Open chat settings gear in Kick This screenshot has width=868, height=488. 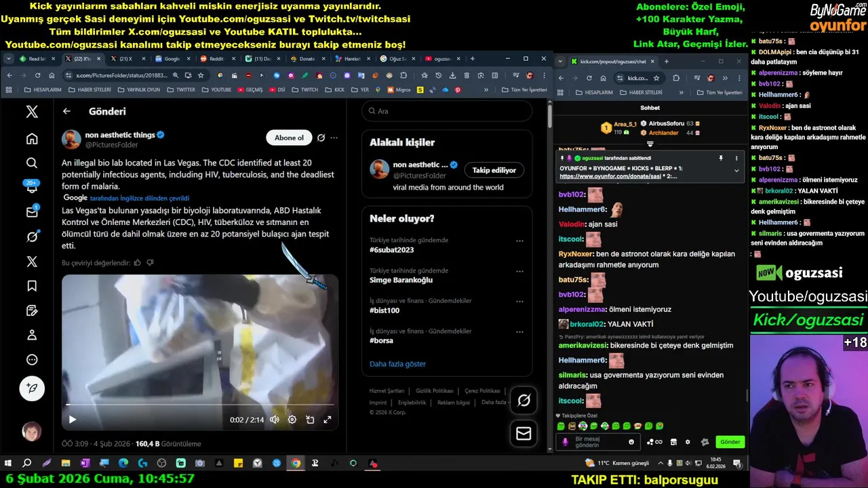688,442
